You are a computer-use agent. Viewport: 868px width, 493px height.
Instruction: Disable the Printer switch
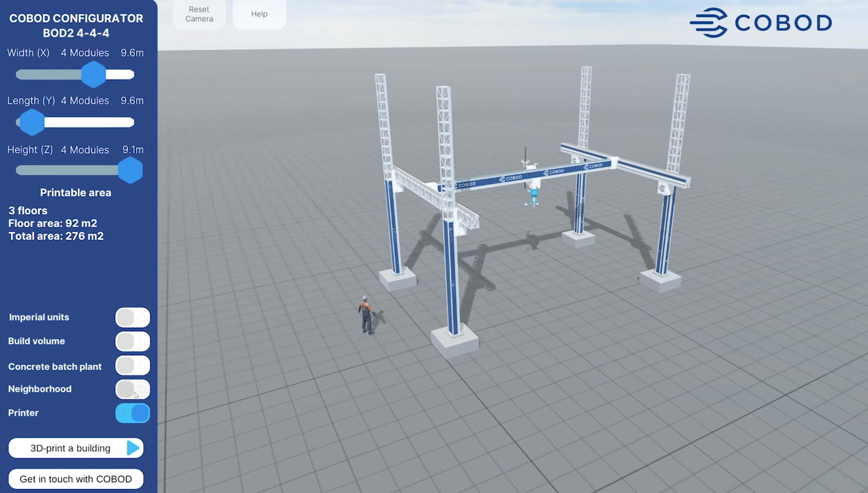133,413
